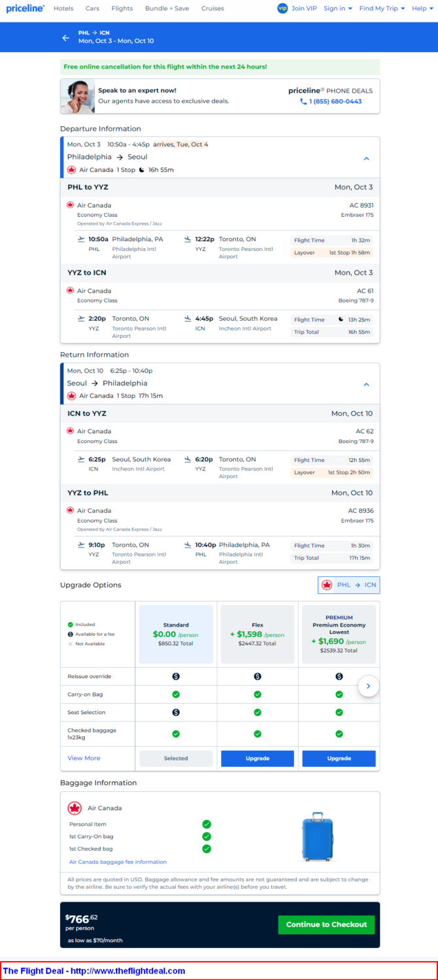The height and width of the screenshot is (980, 438).
Task: Click Air Canada logo in baggage information
Action: tap(75, 808)
